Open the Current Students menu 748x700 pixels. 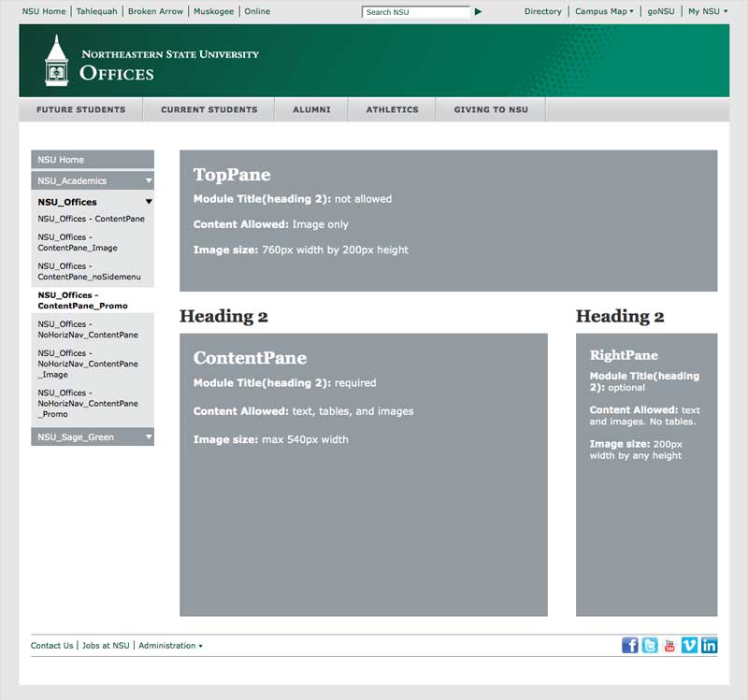pyautogui.click(x=209, y=109)
